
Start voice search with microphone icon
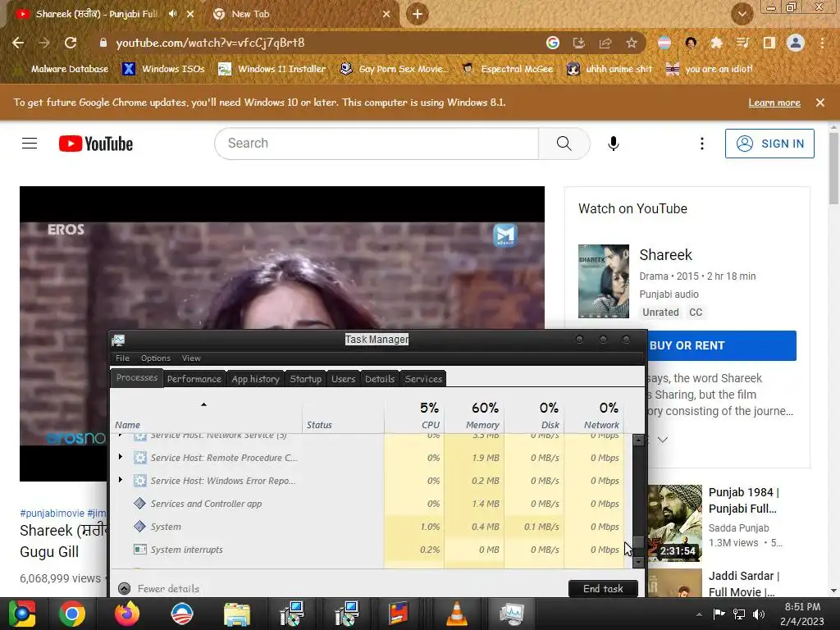[x=614, y=144]
